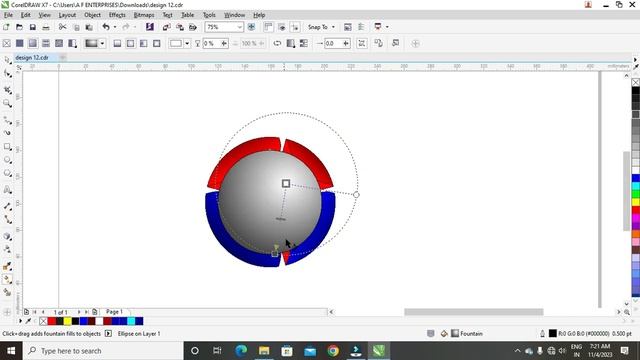This screenshot has width=640, height=360.
Task: Select No Fill type button
Action: tap(7, 43)
